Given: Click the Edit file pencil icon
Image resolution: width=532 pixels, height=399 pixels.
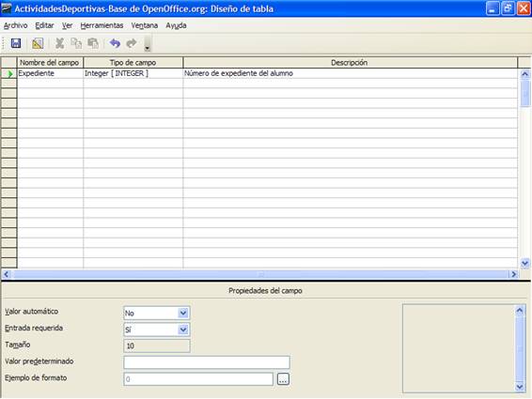Looking at the screenshot, I should tap(38, 43).
